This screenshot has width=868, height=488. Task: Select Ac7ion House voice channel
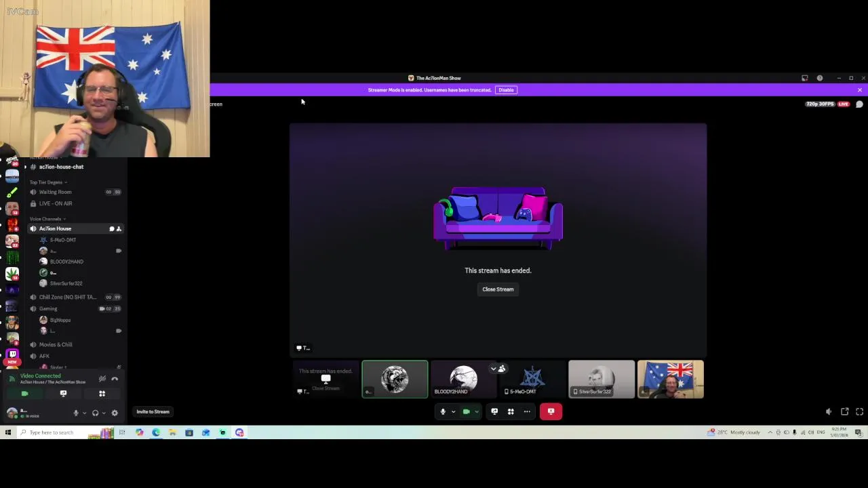[x=55, y=228]
